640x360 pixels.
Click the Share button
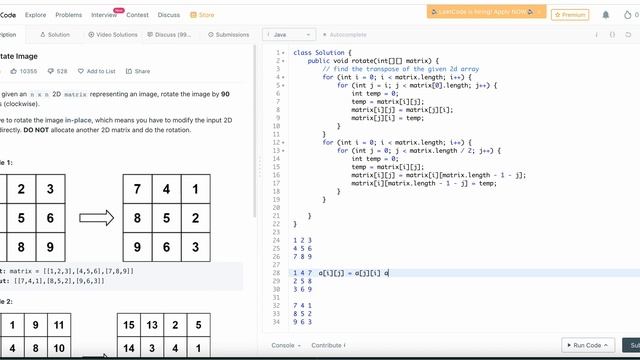coord(138,71)
